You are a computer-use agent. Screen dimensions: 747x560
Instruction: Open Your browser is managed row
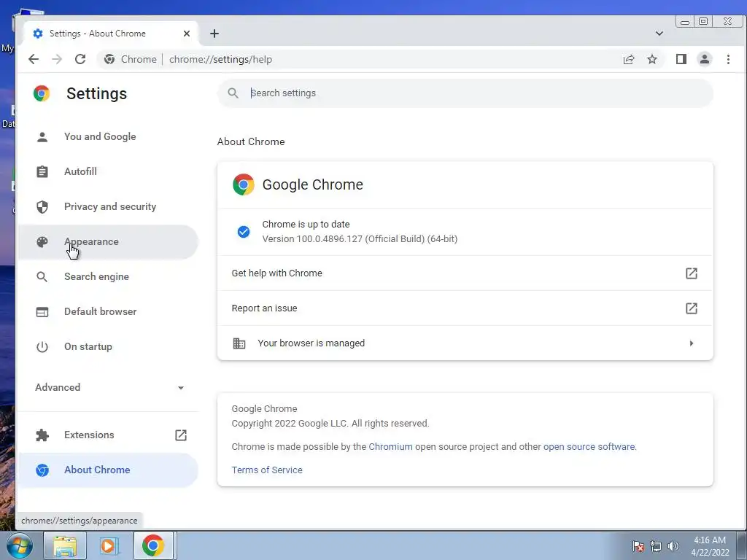465,343
